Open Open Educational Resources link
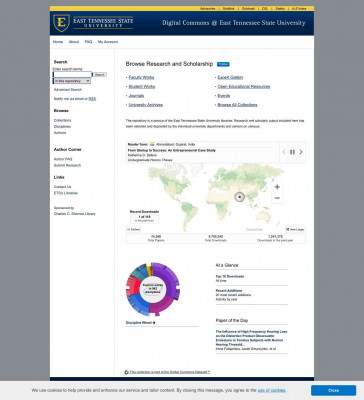The height and width of the screenshot is (400, 364). pos(244,86)
